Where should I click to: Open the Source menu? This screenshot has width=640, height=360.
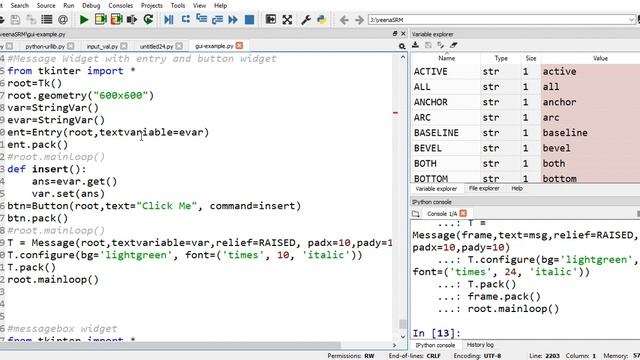point(46,5)
